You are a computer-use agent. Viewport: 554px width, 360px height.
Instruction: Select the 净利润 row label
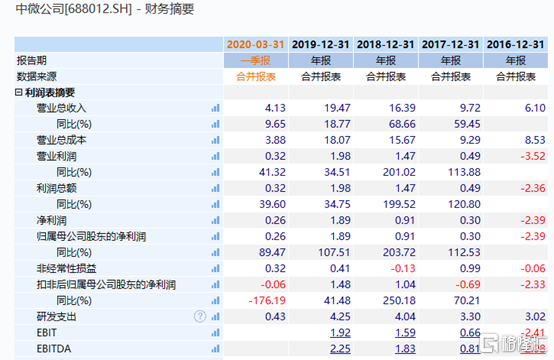tap(51, 220)
